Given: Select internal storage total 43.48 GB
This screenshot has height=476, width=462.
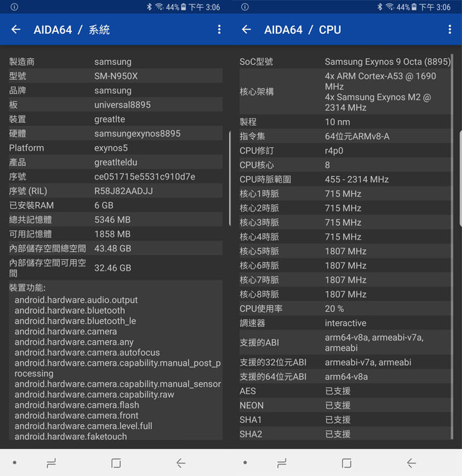Looking at the screenshot, I should 113,248.
